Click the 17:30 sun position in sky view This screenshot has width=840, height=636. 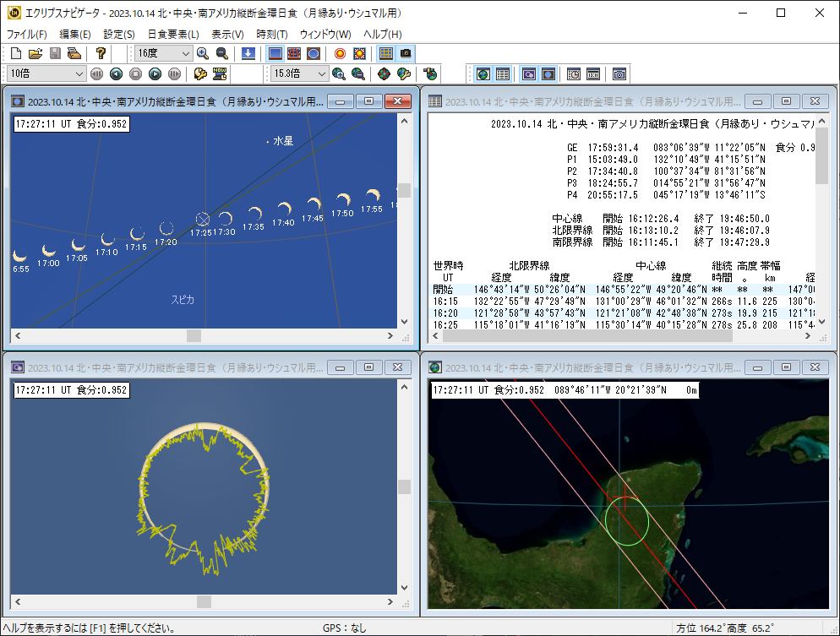(x=226, y=219)
